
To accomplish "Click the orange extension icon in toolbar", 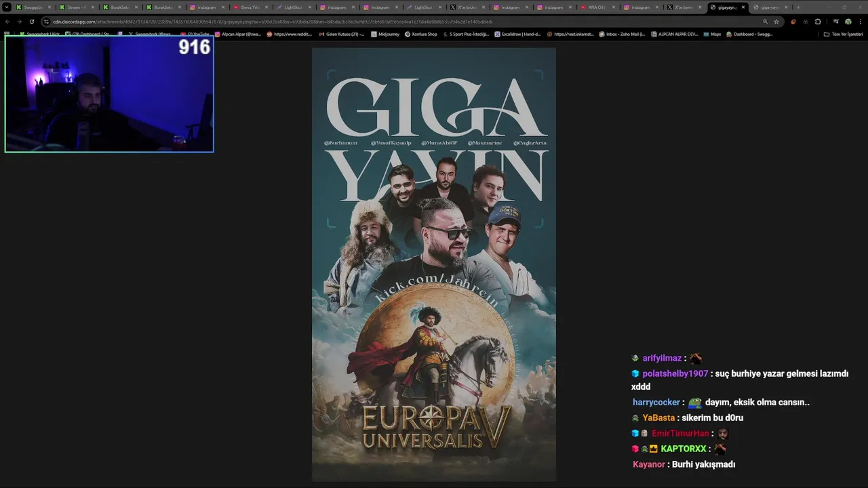I will coord(793,22).
